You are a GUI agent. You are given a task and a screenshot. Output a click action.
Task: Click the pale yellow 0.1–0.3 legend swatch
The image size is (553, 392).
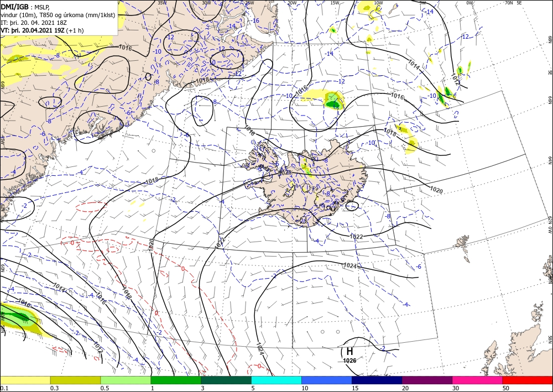pos(25,380)
